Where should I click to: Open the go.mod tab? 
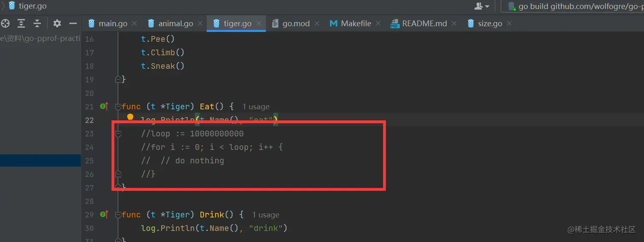point(296,23)
